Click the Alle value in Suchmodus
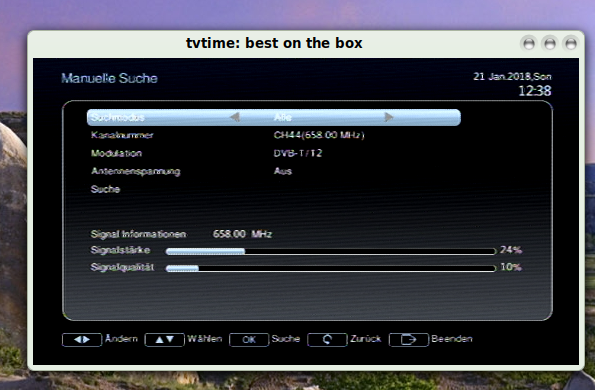 [283, 117]
